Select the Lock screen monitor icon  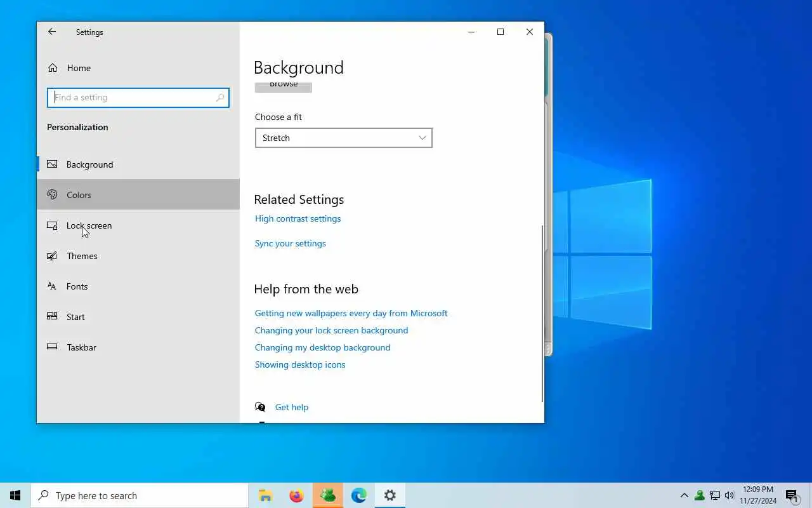pos(53,225)
